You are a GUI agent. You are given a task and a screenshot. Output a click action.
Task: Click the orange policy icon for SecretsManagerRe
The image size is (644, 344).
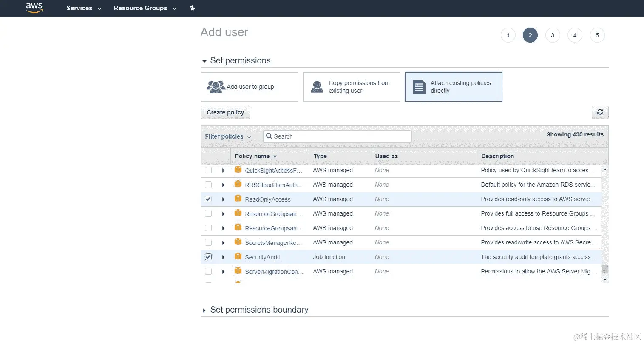pos(238,242)
